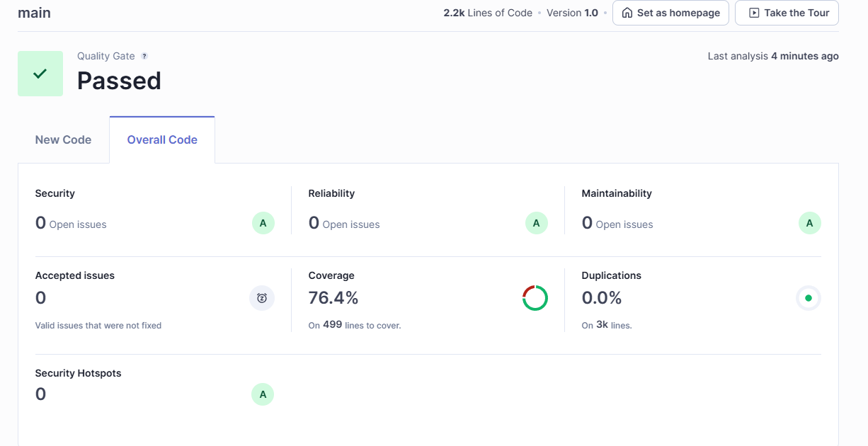Click the Accepted issues snooze clock icon
The height and width of the screenshot is (446, 868).
[262, 298]
